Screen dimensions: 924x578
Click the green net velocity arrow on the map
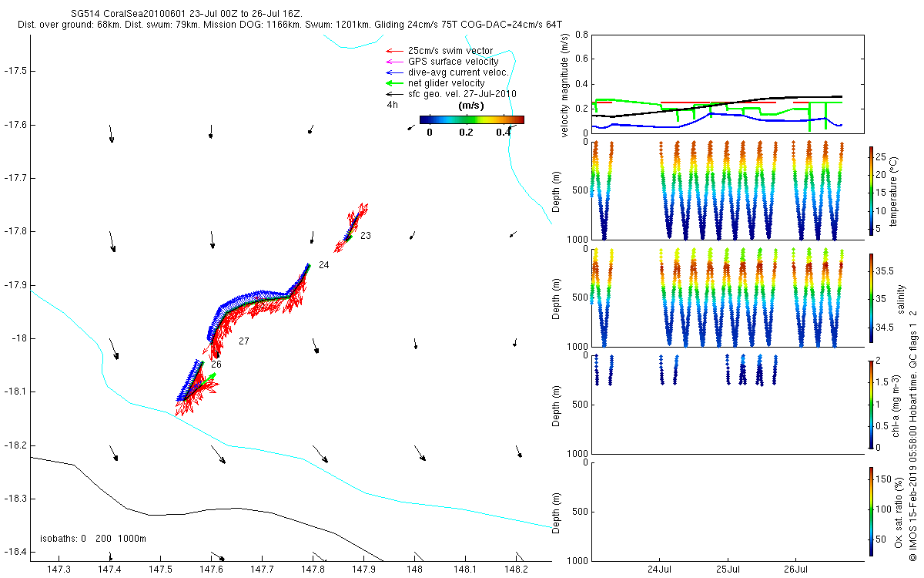(209, 378)
